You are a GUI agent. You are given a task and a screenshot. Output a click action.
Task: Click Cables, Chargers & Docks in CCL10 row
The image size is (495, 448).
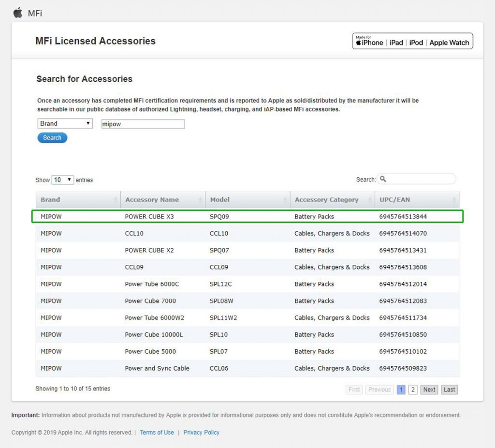pyautogui.click(x=332, y=233)
